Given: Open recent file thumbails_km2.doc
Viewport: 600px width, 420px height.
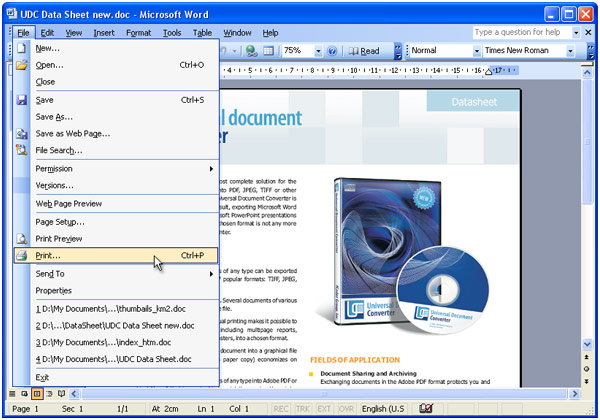Looking at the screenshot, I should [116, 309].
